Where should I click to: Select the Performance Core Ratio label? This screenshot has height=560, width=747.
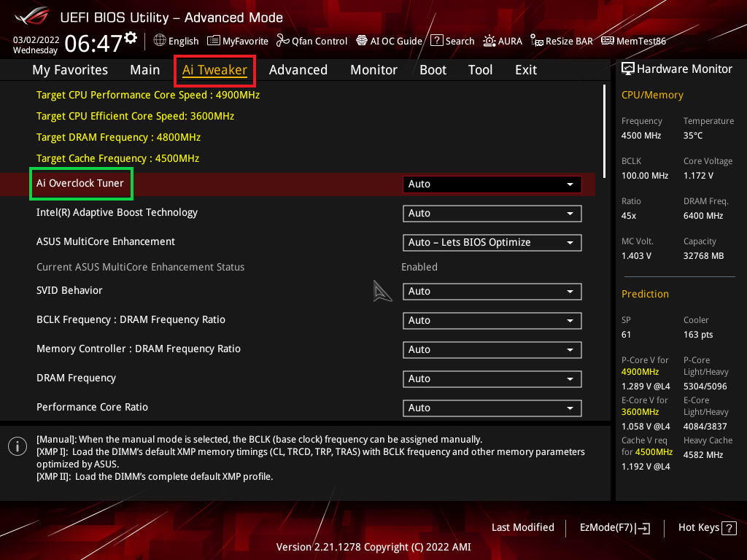[x=93, y=407]
